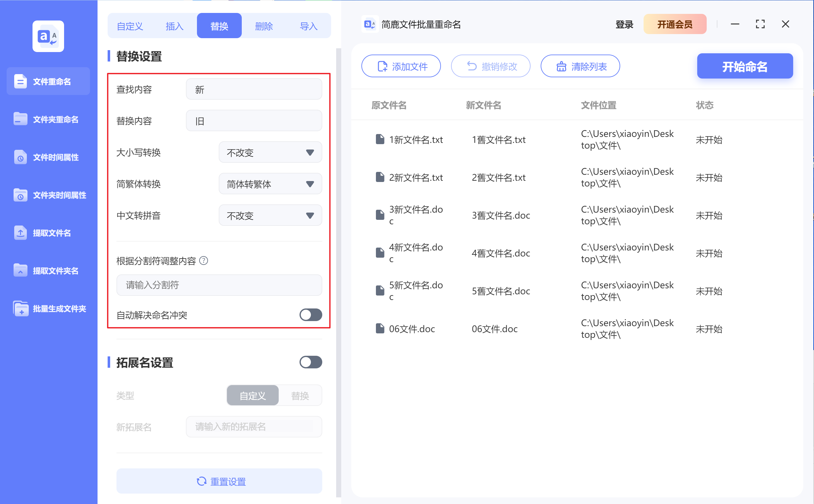814x504 pixels.
Task: Select the 文件夹重命名 sidebar icon
Action: click(48, 119)
